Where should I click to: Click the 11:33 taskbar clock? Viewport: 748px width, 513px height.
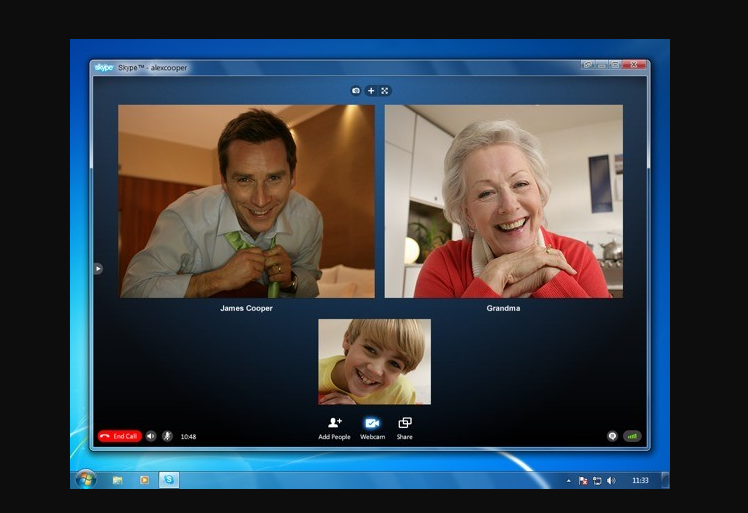pyautogui.click(x=640, y=481)
